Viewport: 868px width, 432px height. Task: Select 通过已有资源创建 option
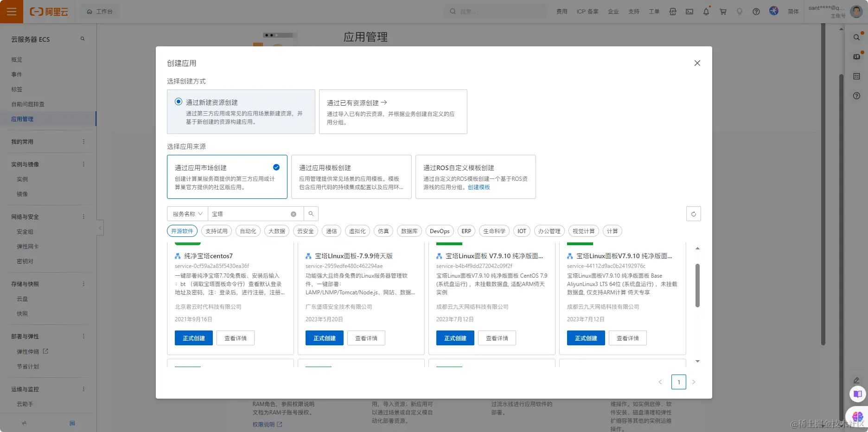pos(393,112)
